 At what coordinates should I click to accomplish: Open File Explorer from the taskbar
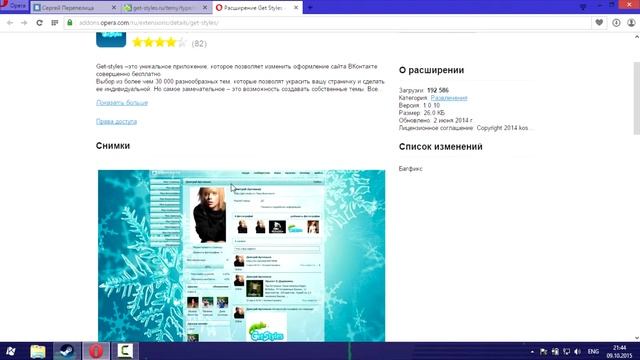38,351
